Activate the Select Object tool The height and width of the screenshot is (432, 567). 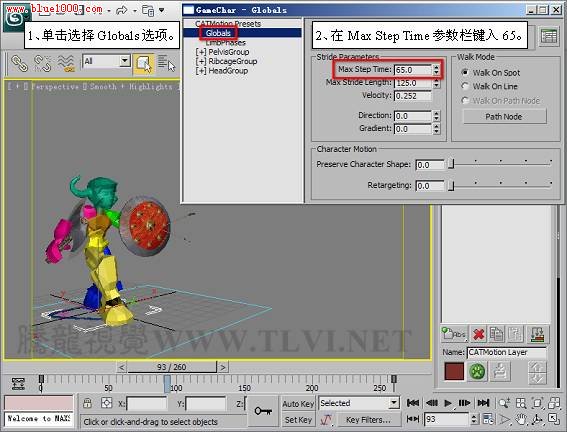[x=143, y=64]
